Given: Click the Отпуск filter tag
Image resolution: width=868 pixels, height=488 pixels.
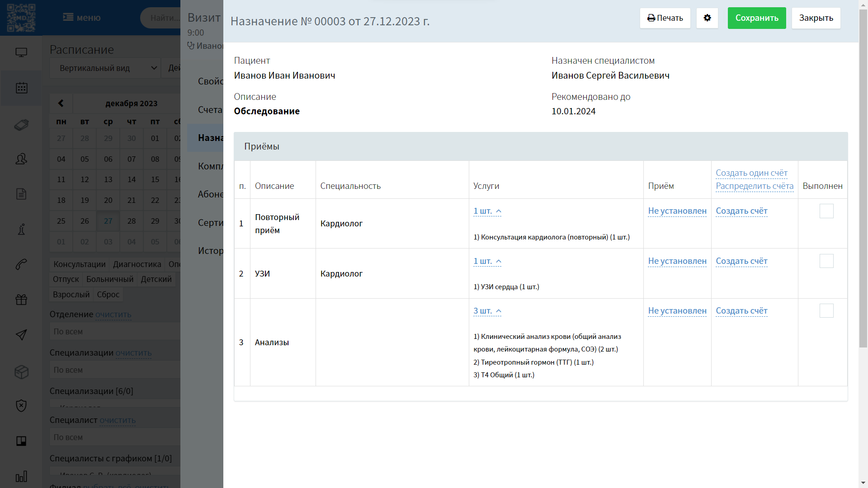Looking at the screenshot, I should coord(66,279).
